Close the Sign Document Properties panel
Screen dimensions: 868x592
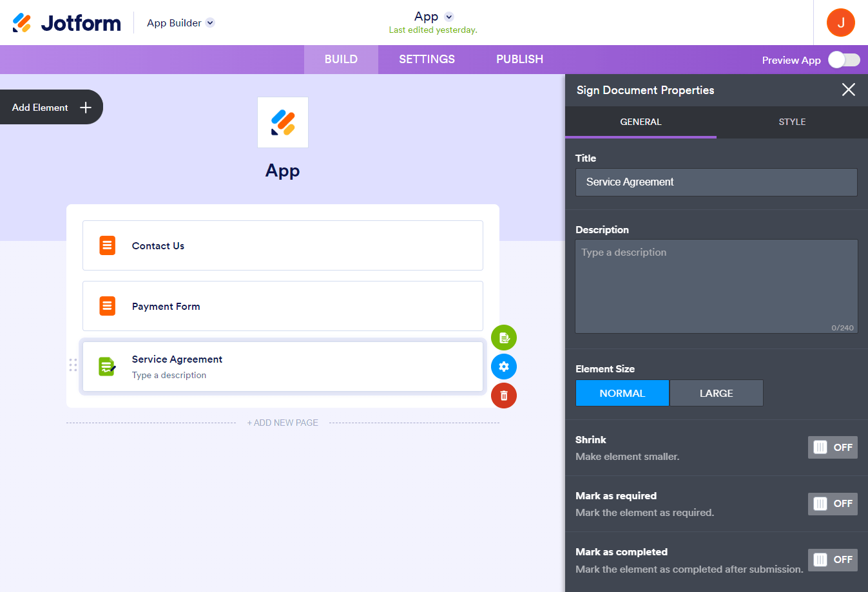tap(849, 90)
